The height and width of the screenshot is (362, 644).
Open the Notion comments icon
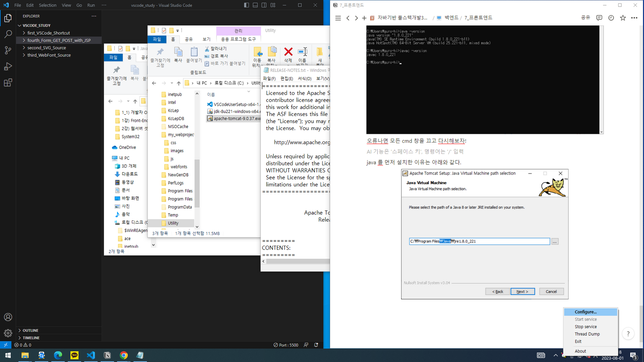coord(599,18)
